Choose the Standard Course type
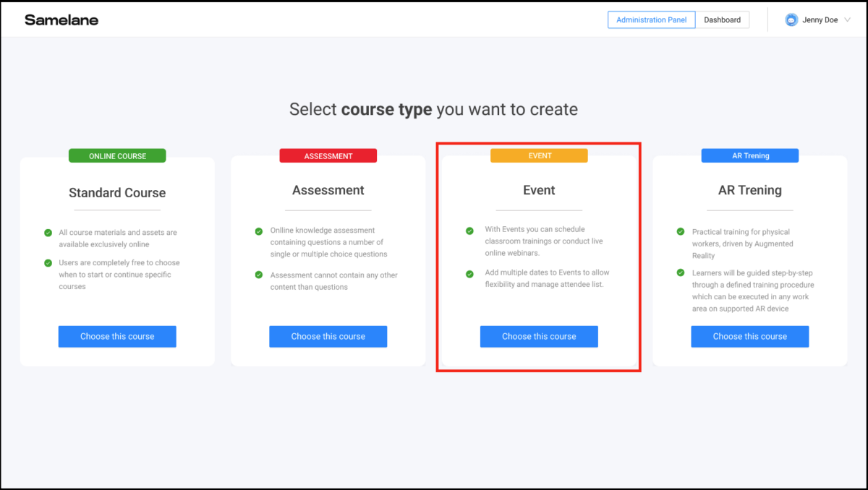Screen dimensions: 868x490 click(x=117, y=336)
